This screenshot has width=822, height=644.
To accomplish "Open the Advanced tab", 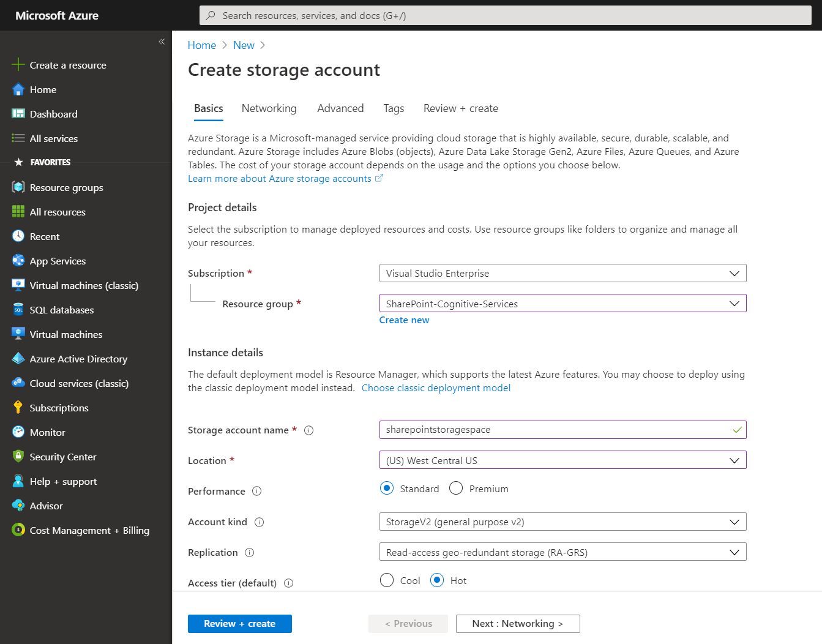I will 340,108.
